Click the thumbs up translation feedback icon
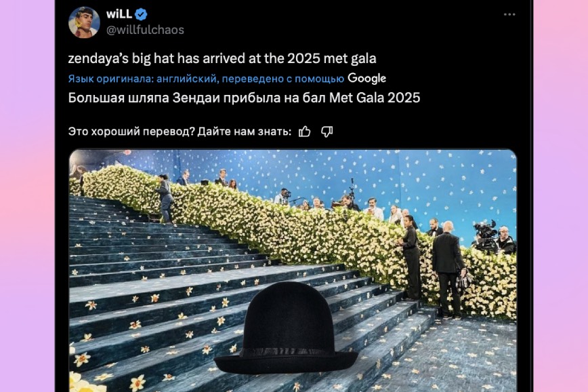This screenshot has height=392, width=588. pos(305,132)
